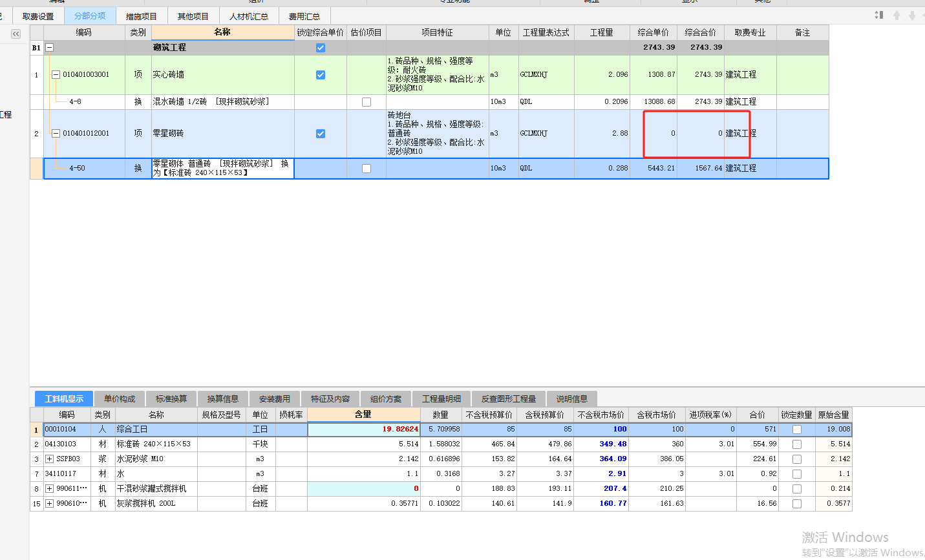Select the 组价方案 bottom tab
This screenshot has height=560, width=925.
coord(386,399)
